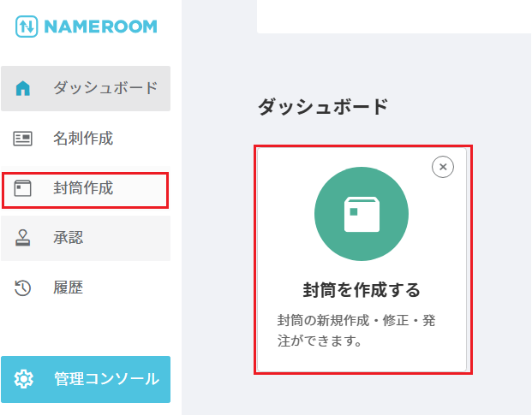Click the stamp icon beside 承認
532x415 pixels.
coord(23,239)
